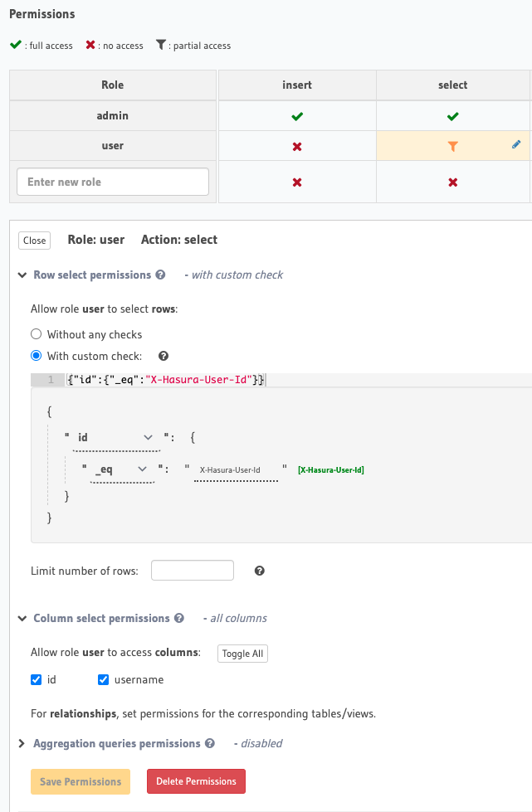The height and width of the screenshot is (812, 532).
Task: Collapse the Row select permissions section
Action: pos(22,275)
